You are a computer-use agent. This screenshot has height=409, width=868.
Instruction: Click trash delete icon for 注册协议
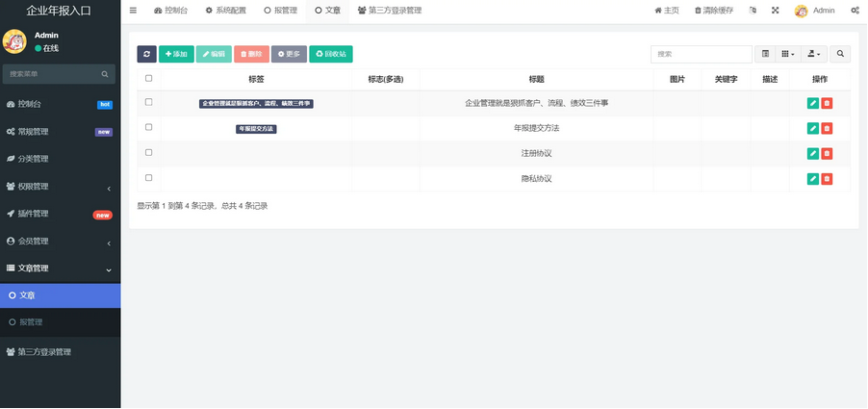(x=827, y=153)
